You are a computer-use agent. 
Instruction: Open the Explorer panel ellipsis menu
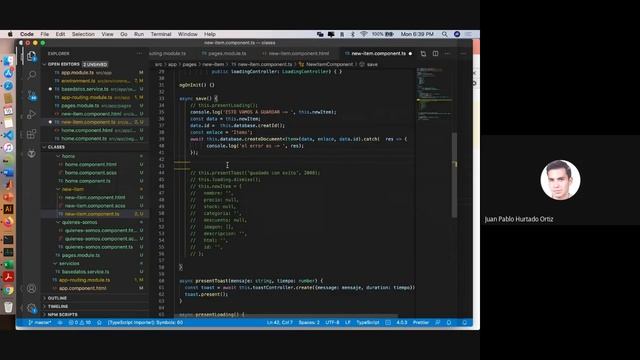coord(139,53)
